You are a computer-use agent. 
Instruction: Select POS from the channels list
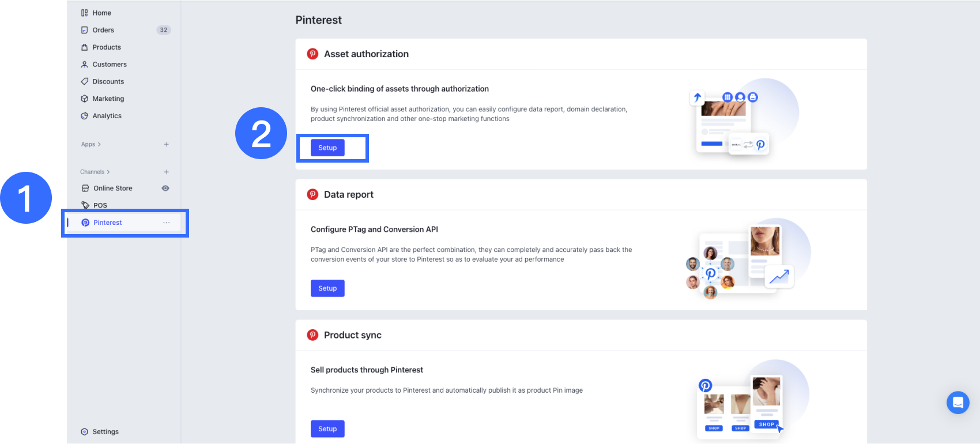(100, 205)
